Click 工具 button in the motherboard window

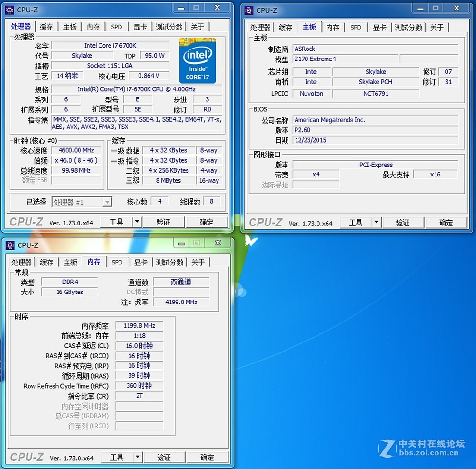[x=356, y=223]
